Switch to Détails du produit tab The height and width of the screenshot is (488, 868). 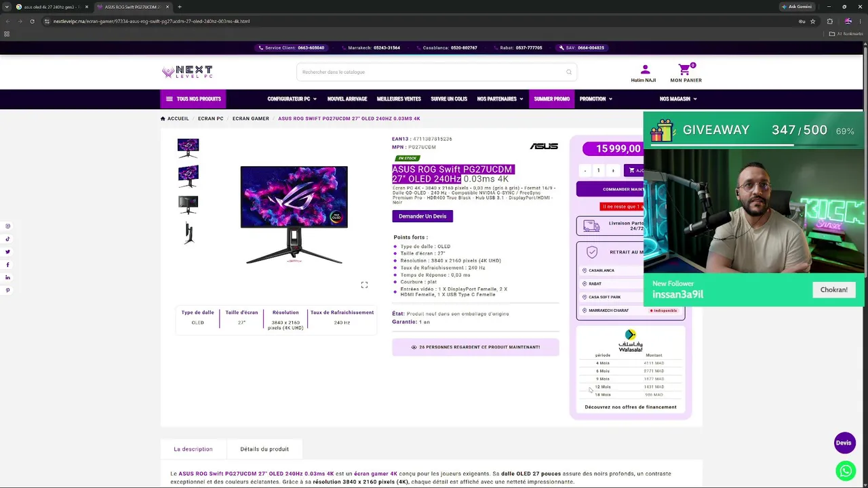(x=264, y=449)
